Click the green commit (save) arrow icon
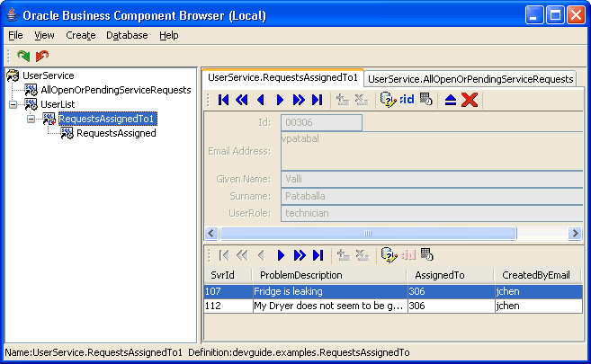The height and width of the screenshot is (364, 591). click(23, 56)
